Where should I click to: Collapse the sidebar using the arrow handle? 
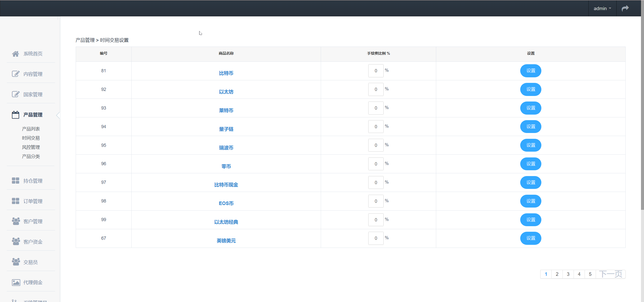click(x=58, y=115)
